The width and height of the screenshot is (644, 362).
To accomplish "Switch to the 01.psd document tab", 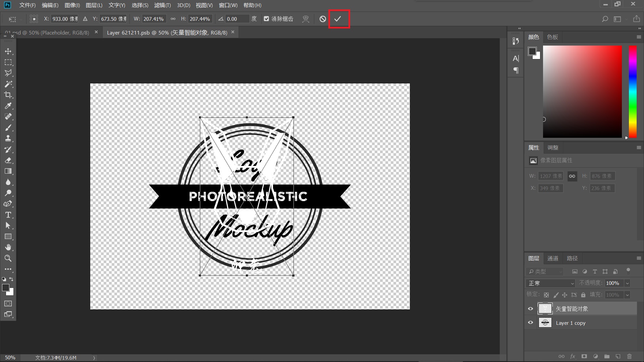I will click(x=47, y=33).
